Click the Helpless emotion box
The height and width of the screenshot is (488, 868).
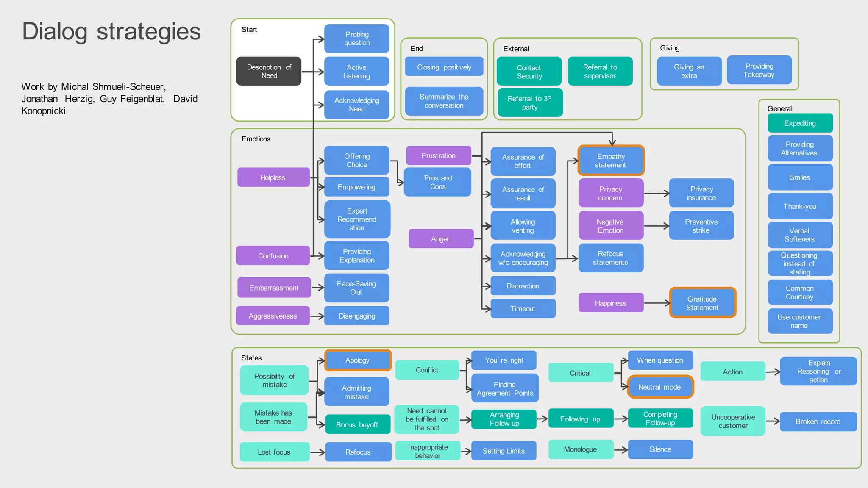[x=273, y=177]
